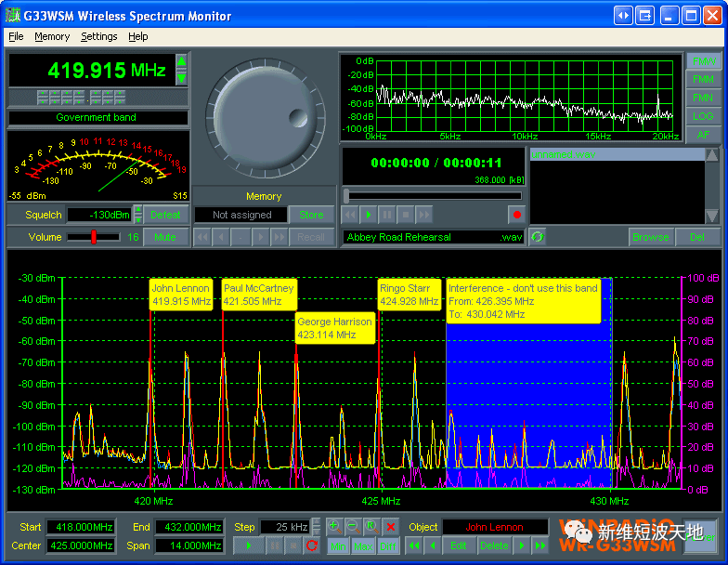Click the zoom out magnifier icon
Image resolution: width=728 pixels, height=565 pixels.
tap(352, 526)
